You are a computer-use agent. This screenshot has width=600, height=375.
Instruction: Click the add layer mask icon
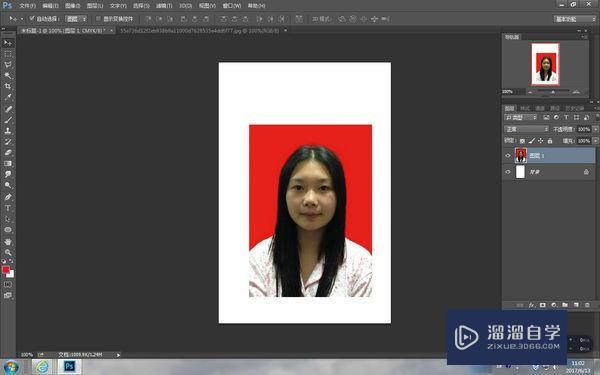pos(543,305)
